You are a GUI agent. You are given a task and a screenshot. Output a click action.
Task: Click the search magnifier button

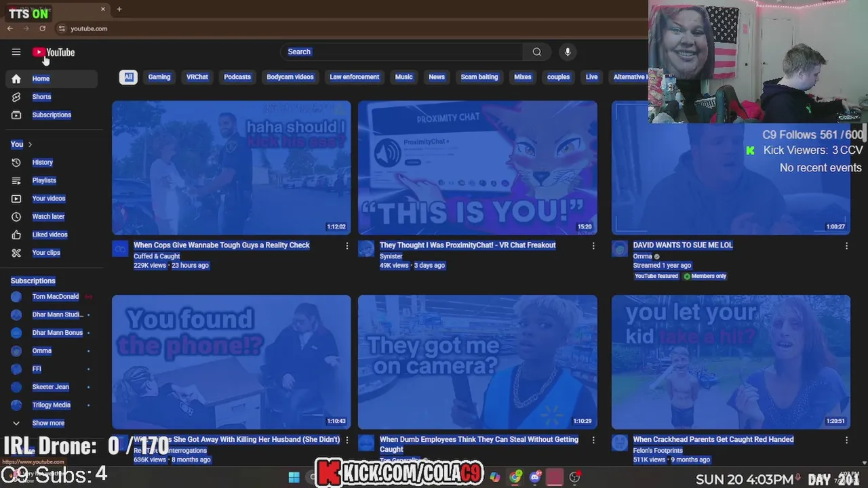(x=536, y=52)
